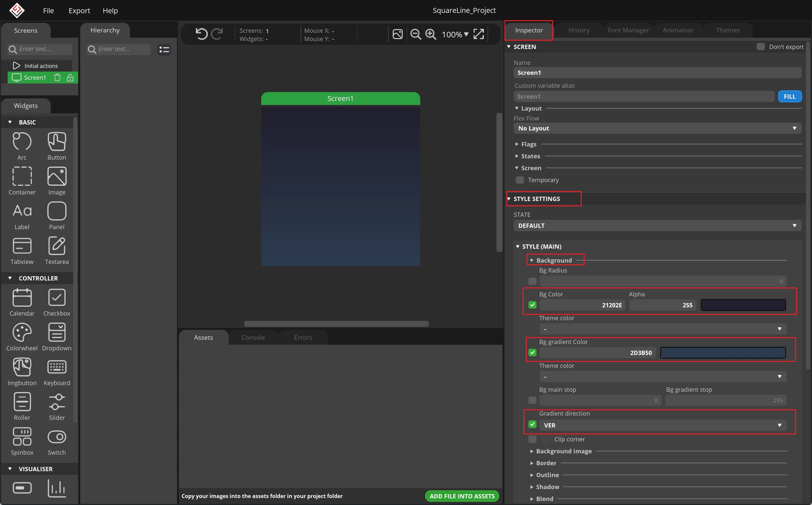Uncheck the Bg gradient Color checkbox
The height and width of the screenshot is (505, 812).
[x=533, y=353]
